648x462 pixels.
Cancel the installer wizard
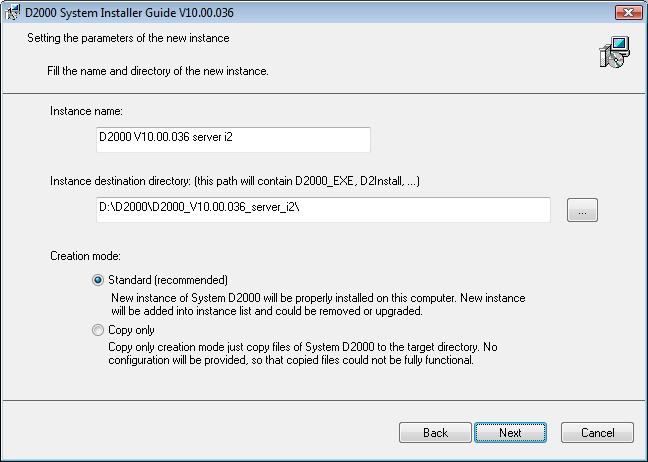click(x=597, y=433)
